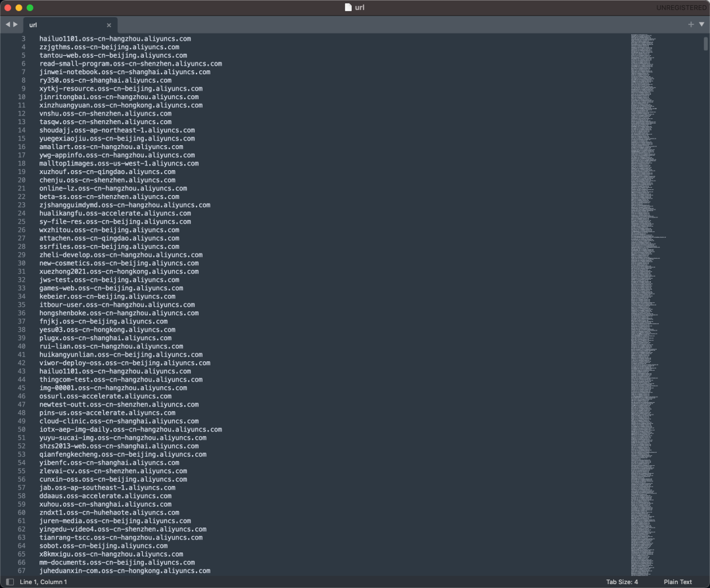
Task: Click the hualikangfu.oss-accelerate line
Action: pyautogui.click(x=115, y=214)
